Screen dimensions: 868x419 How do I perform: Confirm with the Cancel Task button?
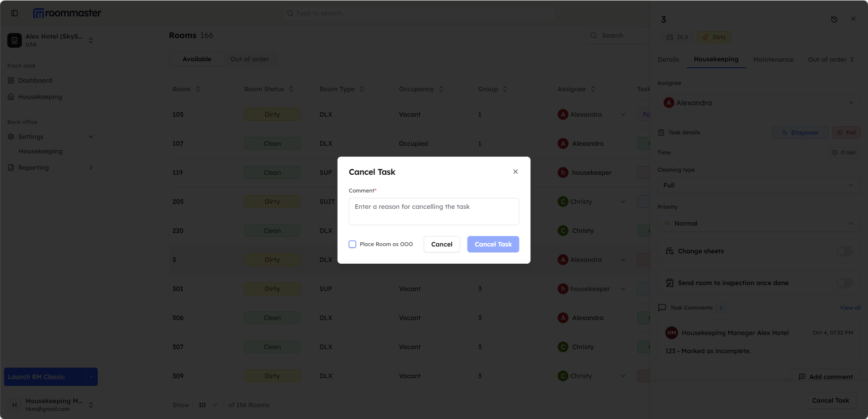(493, 244)
